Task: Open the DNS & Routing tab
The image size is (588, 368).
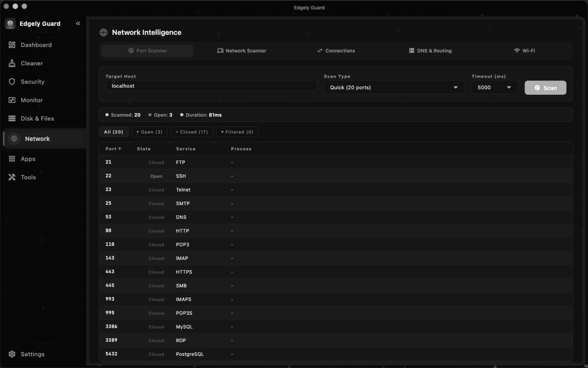Action: tap(430, 51)
